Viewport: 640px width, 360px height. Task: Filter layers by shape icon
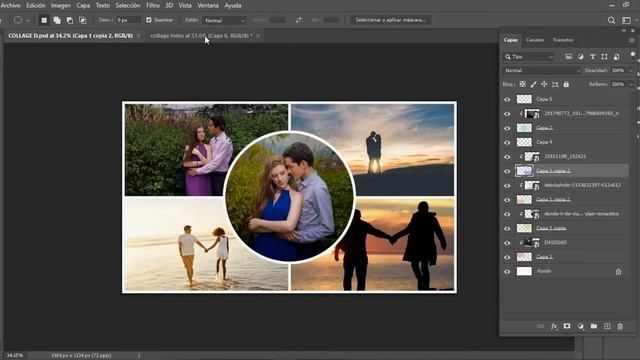click(604, 57)
